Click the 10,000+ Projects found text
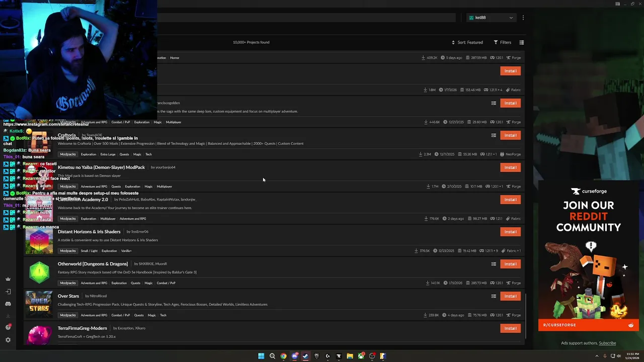Screen dimensions: 644x362 pyautogui.click(x=251, y=42)
